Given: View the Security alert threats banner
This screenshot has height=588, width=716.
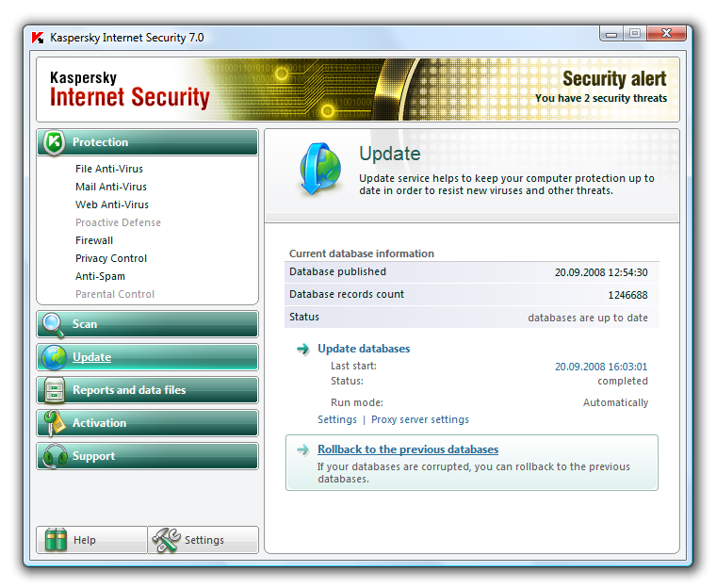Looking at the screenshot, I should [601, 88].
